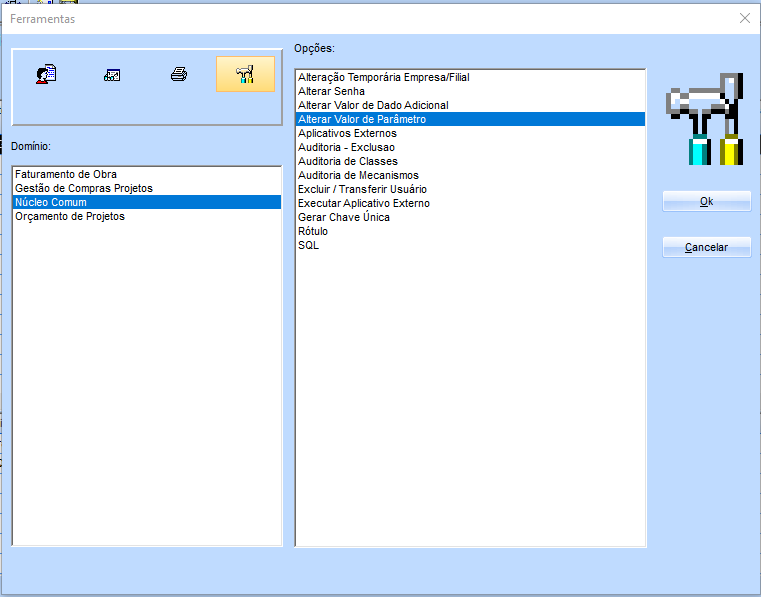The width and height of the screenshot is (761, 597).
Task: Click the Aplicativos Externos option
Action: click(347, 133)
